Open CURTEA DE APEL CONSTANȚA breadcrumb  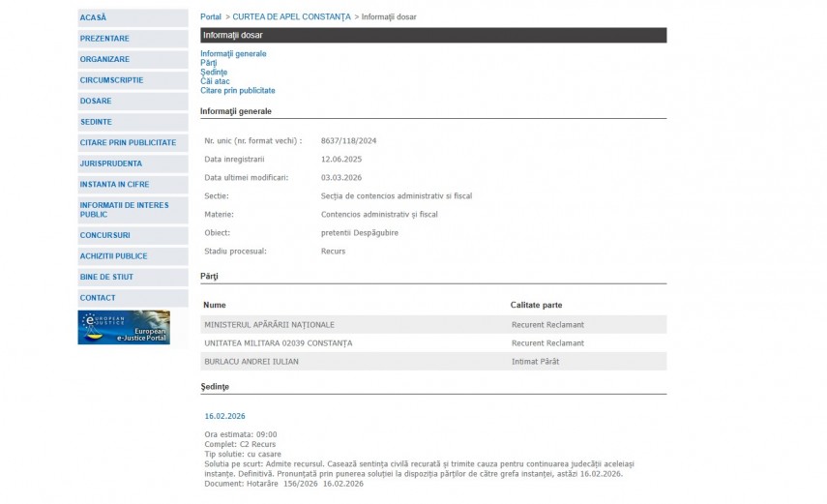pyautogui.click(x=291, y=17)
